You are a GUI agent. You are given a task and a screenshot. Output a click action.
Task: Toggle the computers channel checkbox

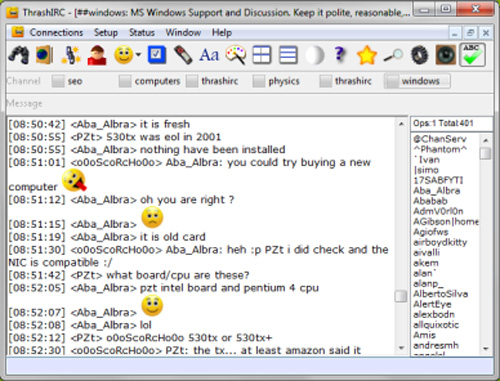point(125,81)
